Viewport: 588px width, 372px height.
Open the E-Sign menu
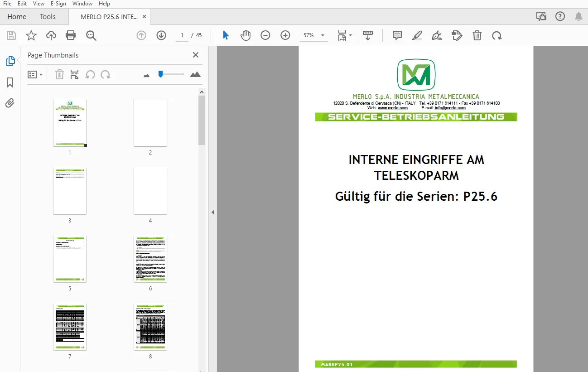[x=58, y=4]
